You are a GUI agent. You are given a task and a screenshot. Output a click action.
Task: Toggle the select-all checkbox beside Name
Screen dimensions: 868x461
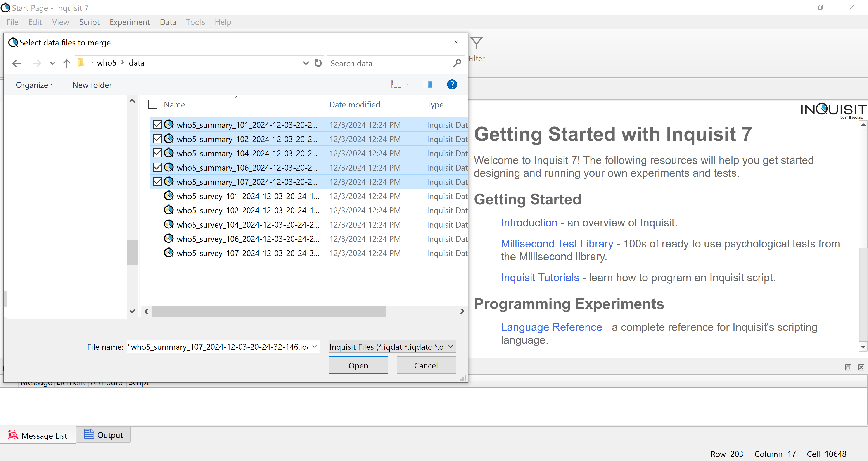[x=153, y=104]
